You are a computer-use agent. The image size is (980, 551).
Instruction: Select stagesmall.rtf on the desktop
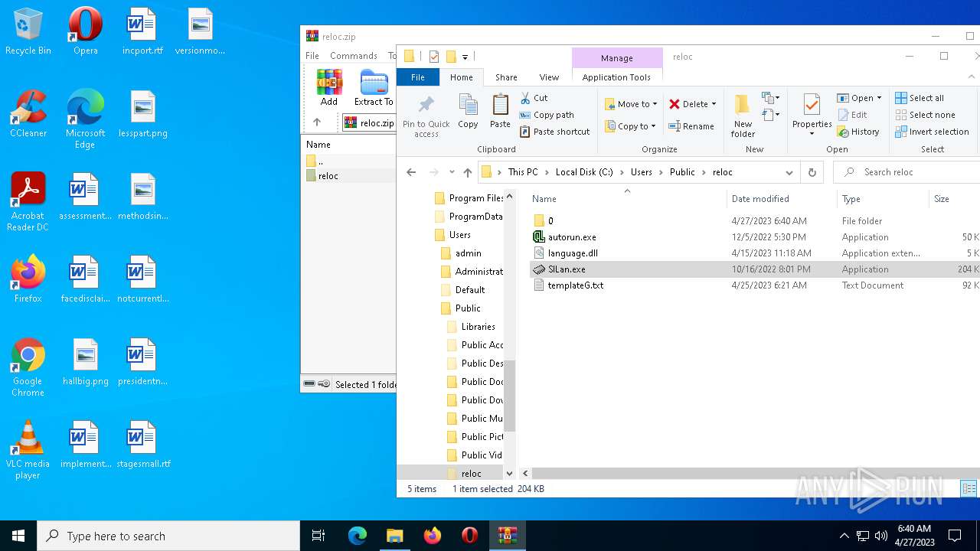click(142, 445)
